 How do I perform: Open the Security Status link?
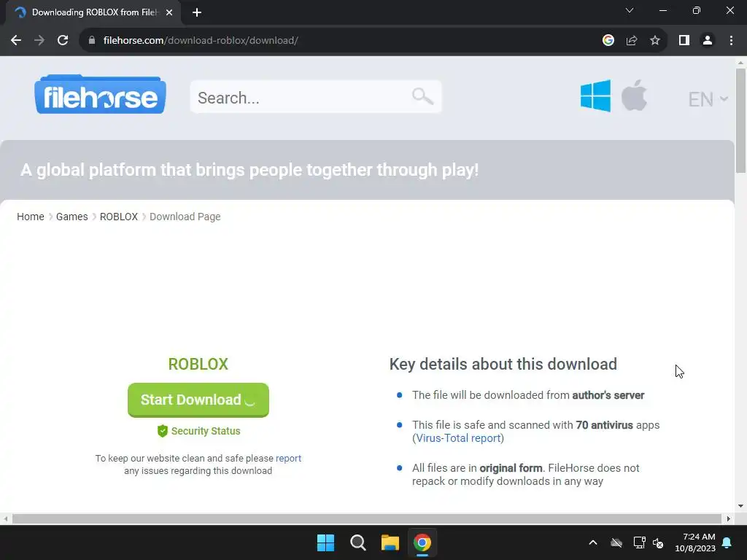(x=206, y=431)
